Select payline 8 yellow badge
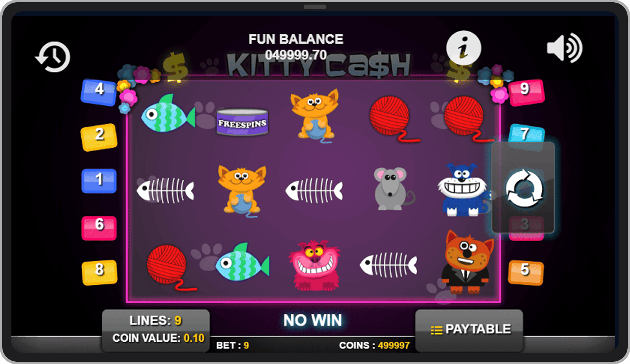Screen dimensions: 630x364 (x=99, y=272)
